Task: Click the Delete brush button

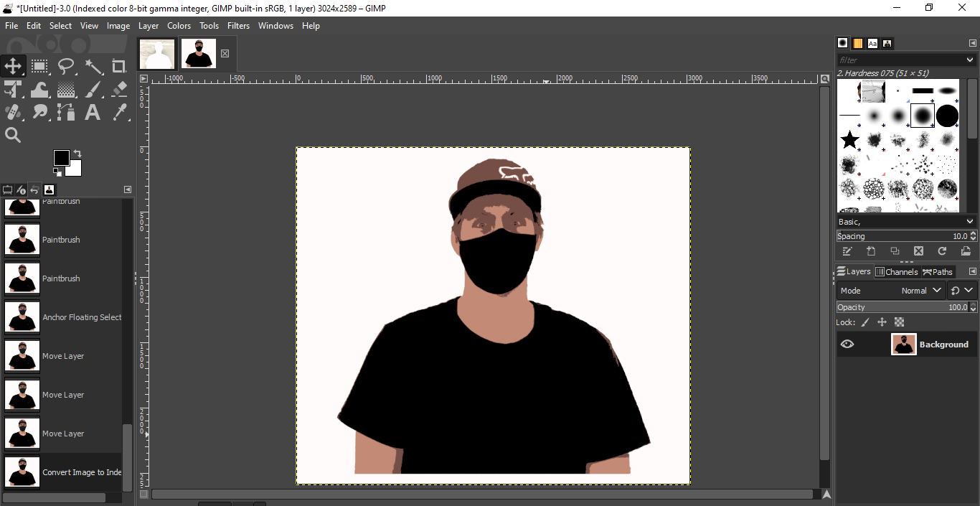Action: tap(918, 251)
